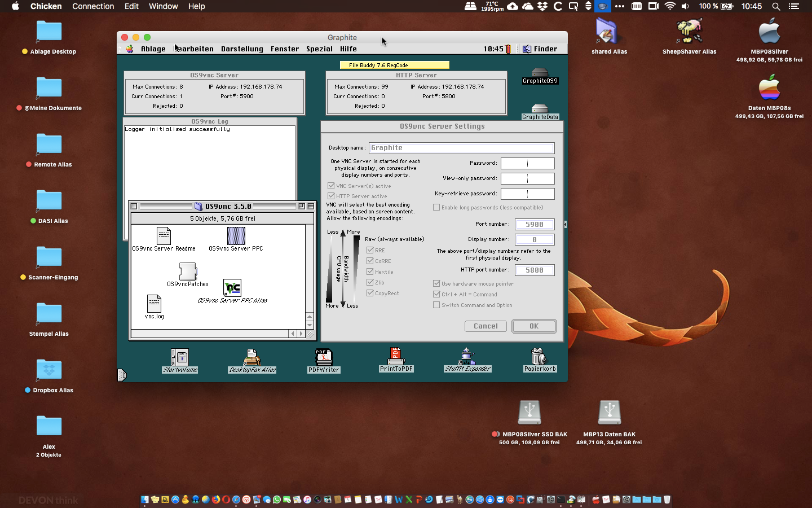This screenshot has height=508, width=812.
Task: Open the Darstellung menu
Action: (242, 49)
